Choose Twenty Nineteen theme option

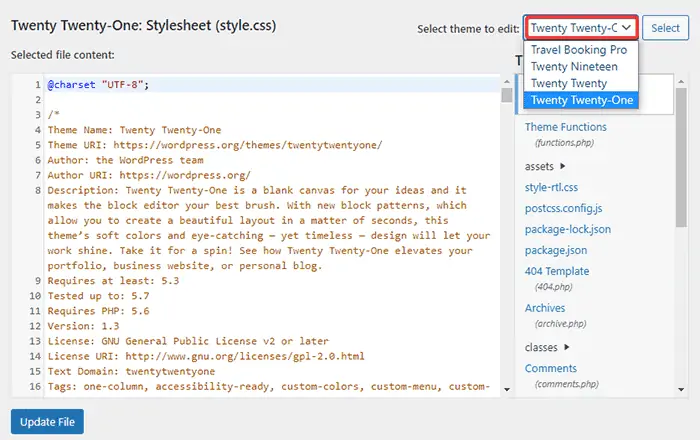click(x=574, y=66)
